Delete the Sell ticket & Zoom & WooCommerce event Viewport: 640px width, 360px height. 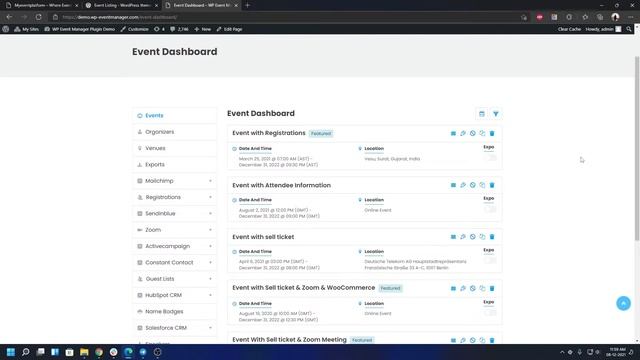[492, 289]
